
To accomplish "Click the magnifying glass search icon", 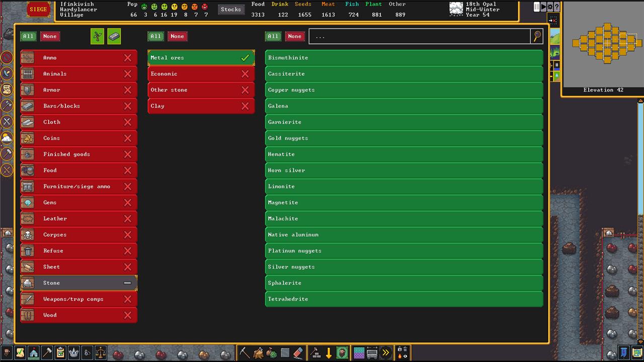I will [x=537, y=36].
